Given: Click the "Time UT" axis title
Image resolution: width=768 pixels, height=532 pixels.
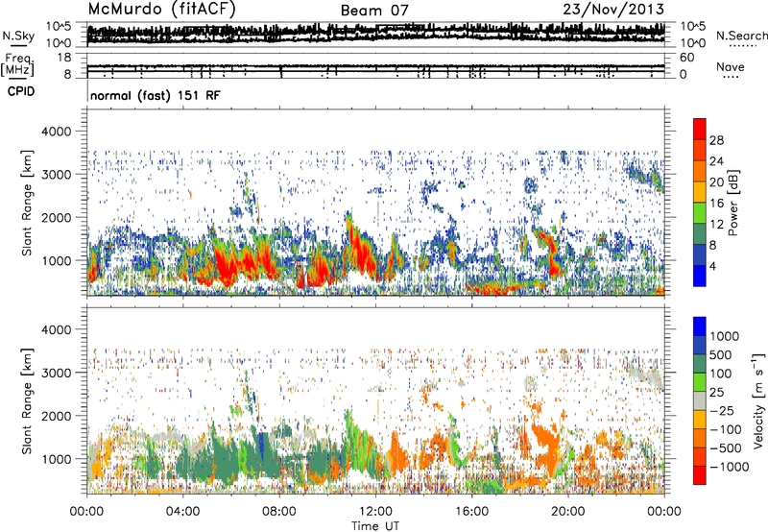Looking at the screenshot, I should tap(375, 525).
